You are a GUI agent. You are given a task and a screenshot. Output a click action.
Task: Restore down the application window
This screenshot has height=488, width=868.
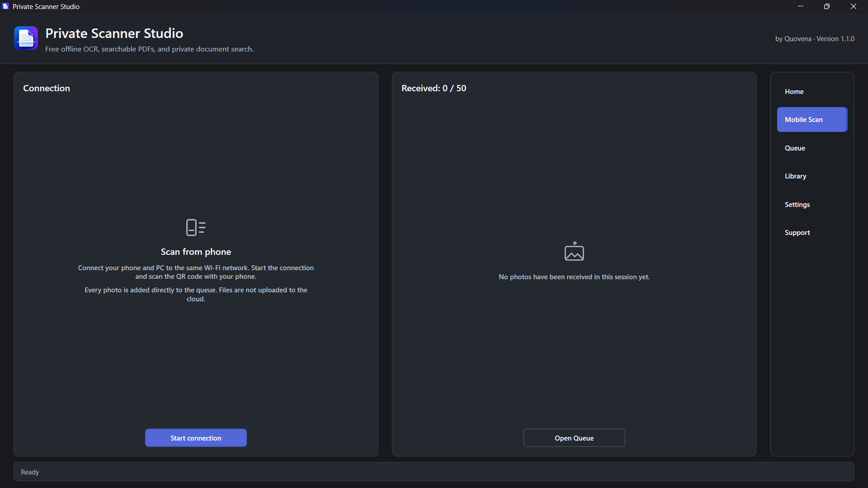(827, 6)
